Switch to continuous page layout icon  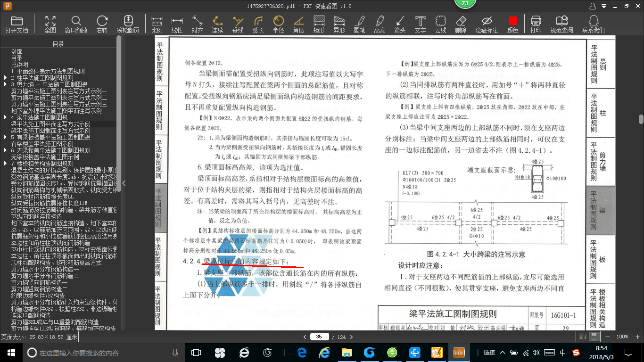(x=594, y=337)
